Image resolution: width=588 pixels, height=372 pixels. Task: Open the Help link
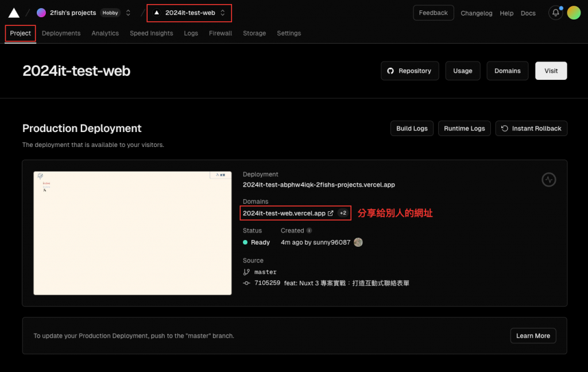[506, 13]
